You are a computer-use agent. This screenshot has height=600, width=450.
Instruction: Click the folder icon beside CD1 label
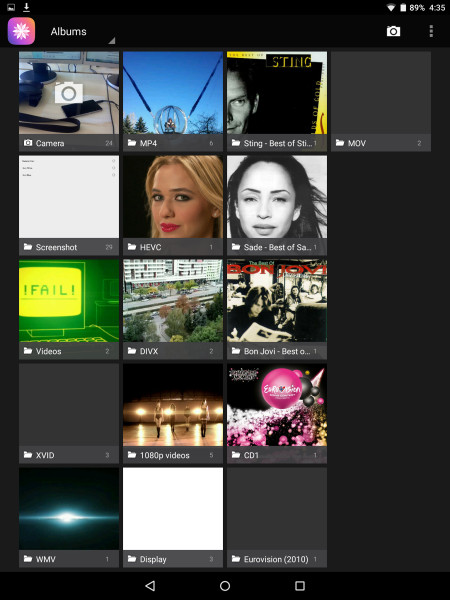(236, 455)
